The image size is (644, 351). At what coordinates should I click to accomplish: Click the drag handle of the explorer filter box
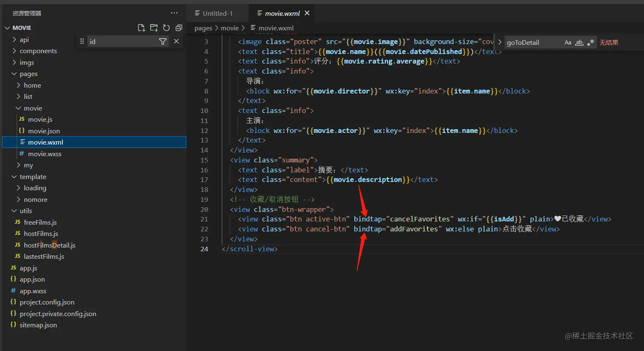click(82, 41)
